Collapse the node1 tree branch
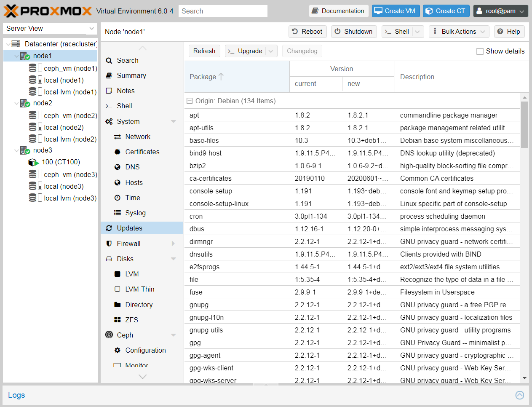532x407 pixels. (16, 56)
